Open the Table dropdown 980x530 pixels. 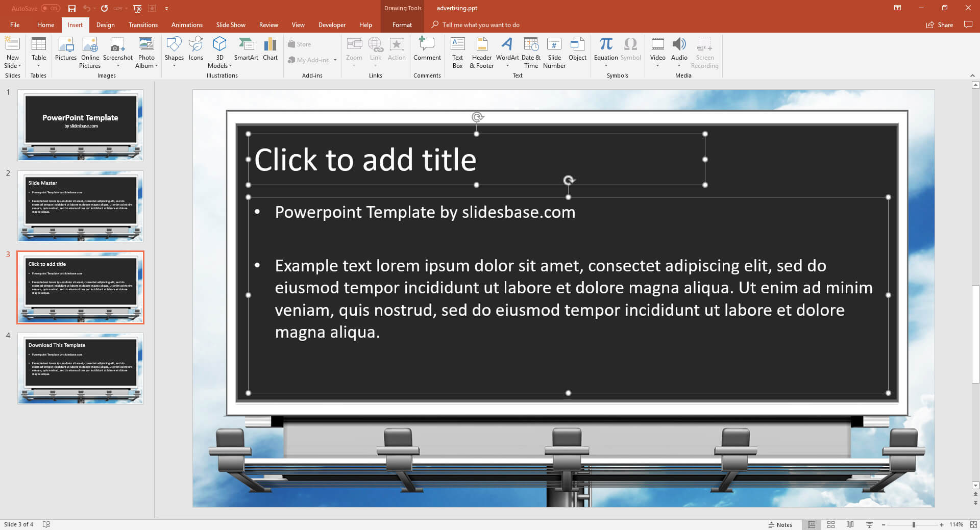38,65
